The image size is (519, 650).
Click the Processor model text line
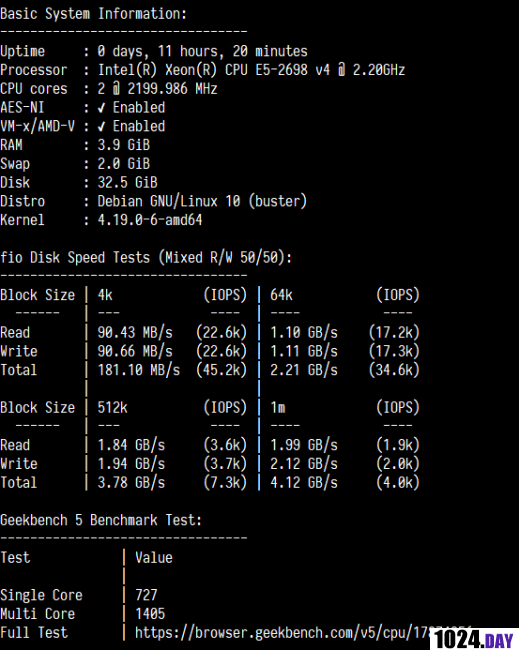(x=251, y=70)
